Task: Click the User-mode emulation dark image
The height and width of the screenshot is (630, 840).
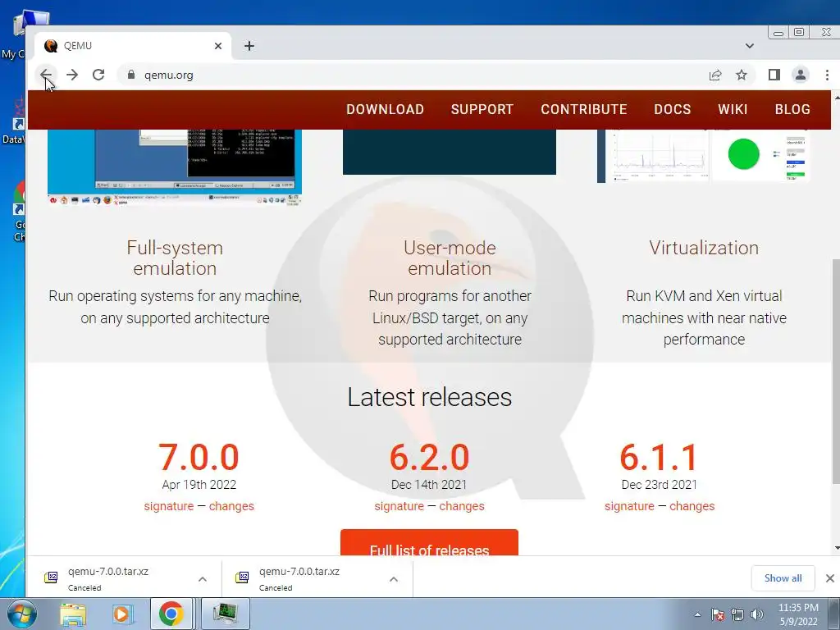Action: coord(450,152)
